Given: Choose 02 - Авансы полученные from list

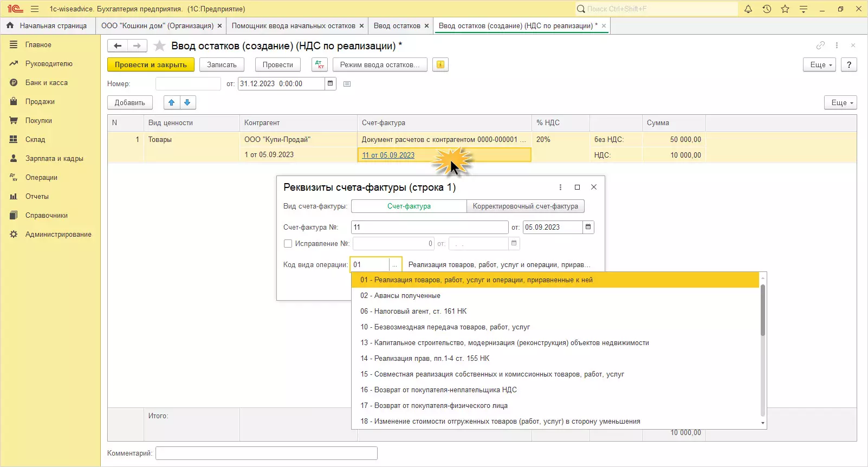Looking at the screenshot, I should coord(400,296).
